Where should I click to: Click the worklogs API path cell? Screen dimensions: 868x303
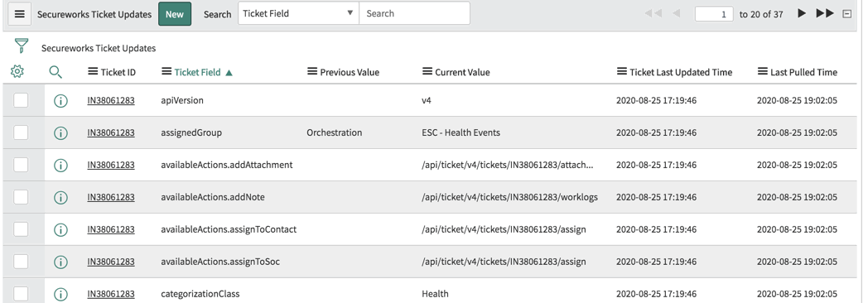(x=509, y=197)
